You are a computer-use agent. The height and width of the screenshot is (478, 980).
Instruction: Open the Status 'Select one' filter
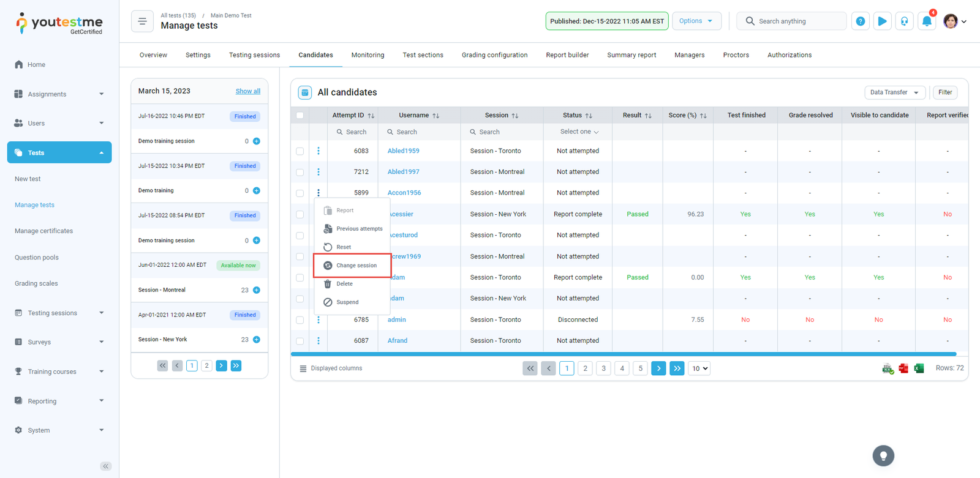coord(578,132)
